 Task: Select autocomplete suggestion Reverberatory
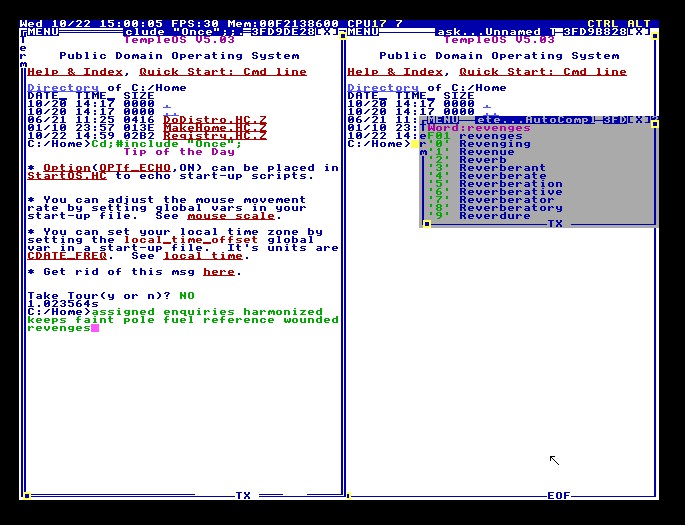pos(511,208)
